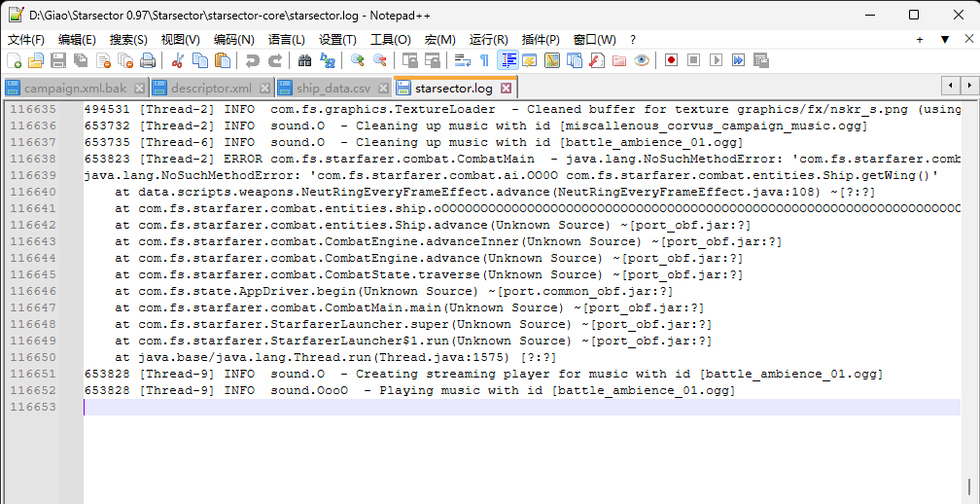This screenshot has height=504, width=980.
Task: Click the Open file folder icon
Action: [36, 60]
